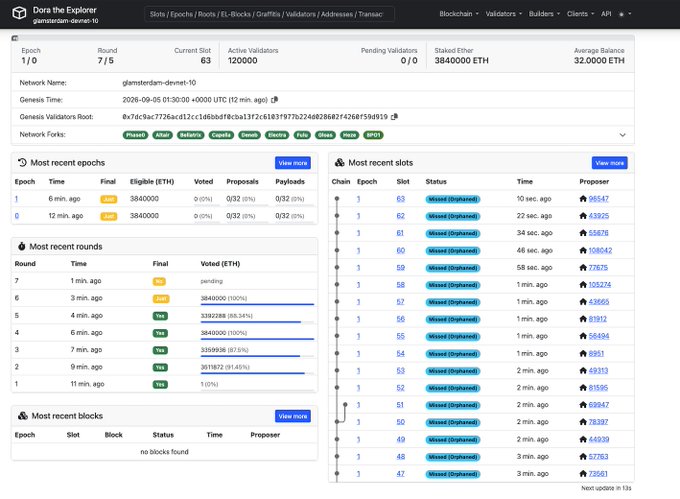Viewport: 680px width, 499px height.
Task: Click the chain node dot for slot 51
Action: click(345, 404)
